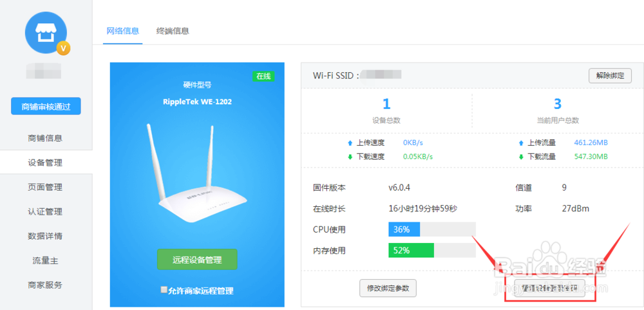Click the green download traffic arrow icon
The width and height of the screenshot is (644, 310).
click(521, 157)
